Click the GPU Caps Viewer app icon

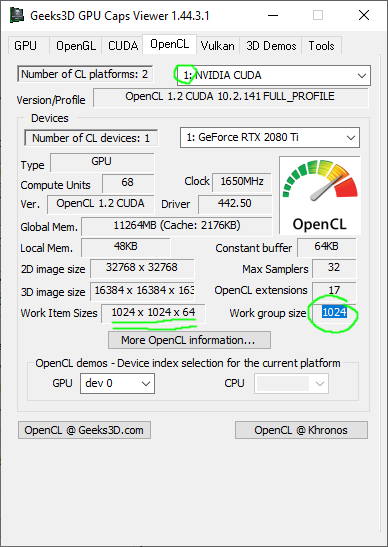16,15
